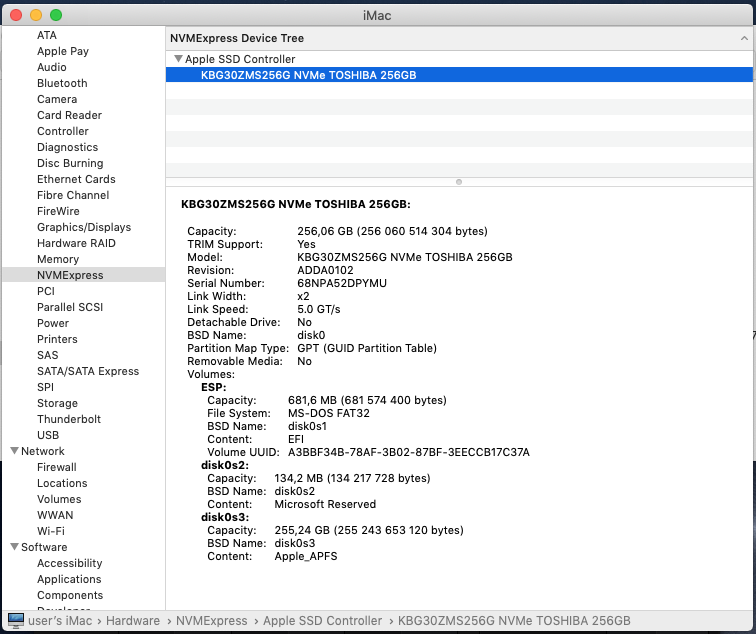
Task: Toggle sort chevron in NVMExpress Device Tree header
Action: [x=744, y=38]
